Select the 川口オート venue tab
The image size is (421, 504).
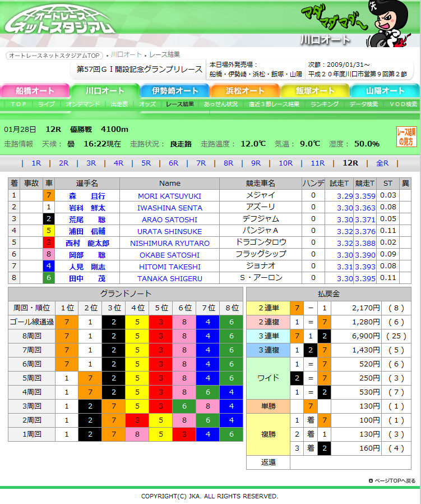105,91
